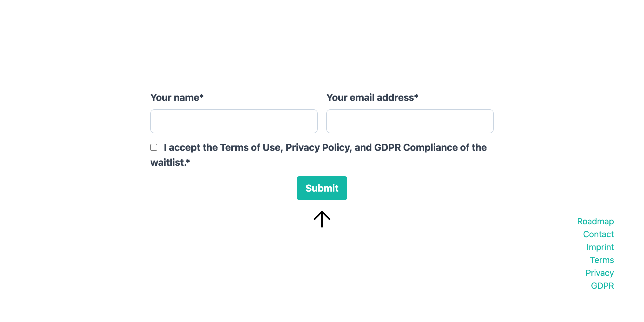Screen dimensions: 644x322
Task: Open the Roadmap footer link
Action: click(x=595, y=221)
